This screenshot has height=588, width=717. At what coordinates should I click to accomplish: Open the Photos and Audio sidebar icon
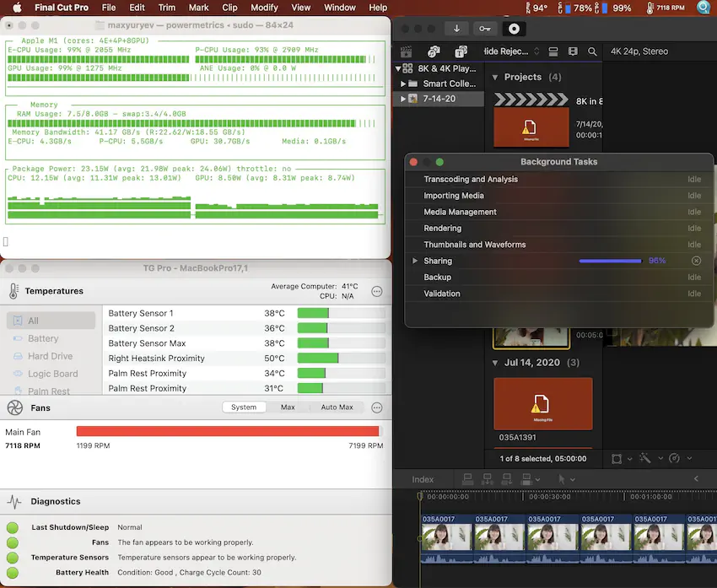tap(434, 51)
